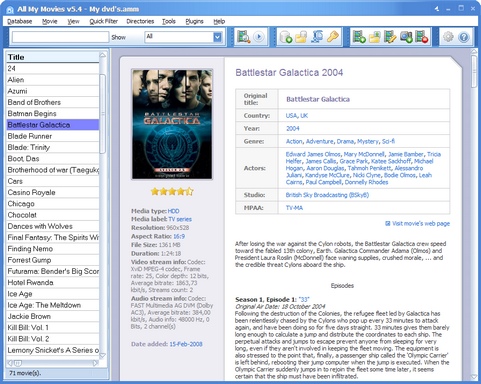This screenshot has height=384, width=481.
Task: Click the web page icon beside Visit link
Action: (388, 223)
